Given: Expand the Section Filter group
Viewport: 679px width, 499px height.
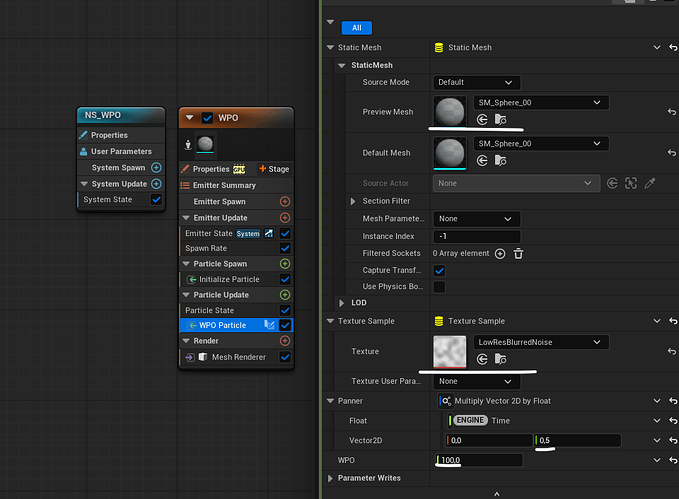Looking at the screenshot, I should click(354, 201).
